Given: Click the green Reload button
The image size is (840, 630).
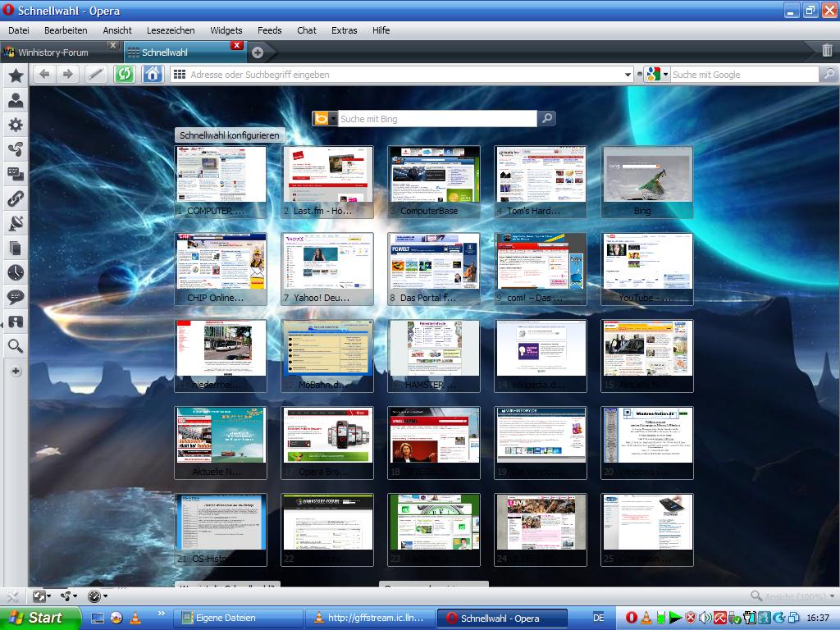Looking at the screenshot, I should point(125,74).
